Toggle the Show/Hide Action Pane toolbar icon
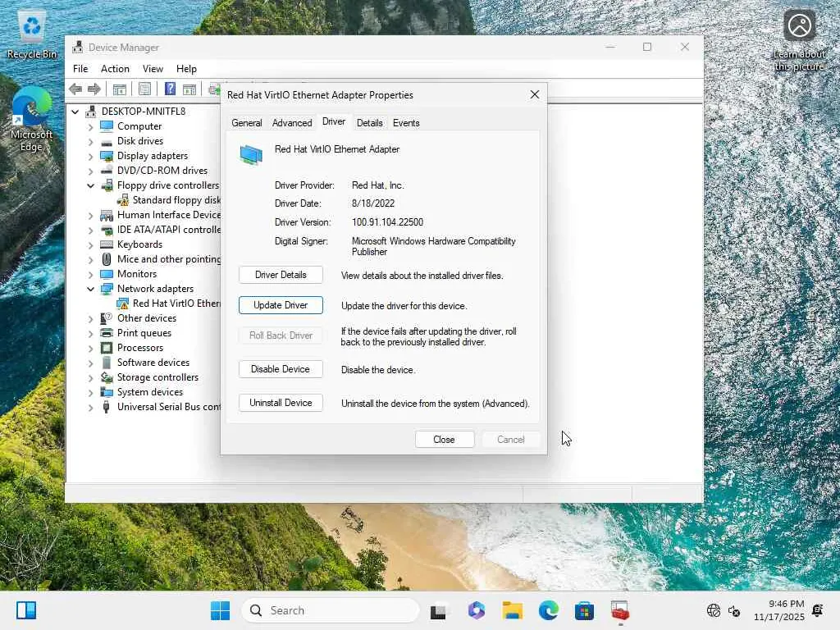840x630 pixels. tap(189, 89)
